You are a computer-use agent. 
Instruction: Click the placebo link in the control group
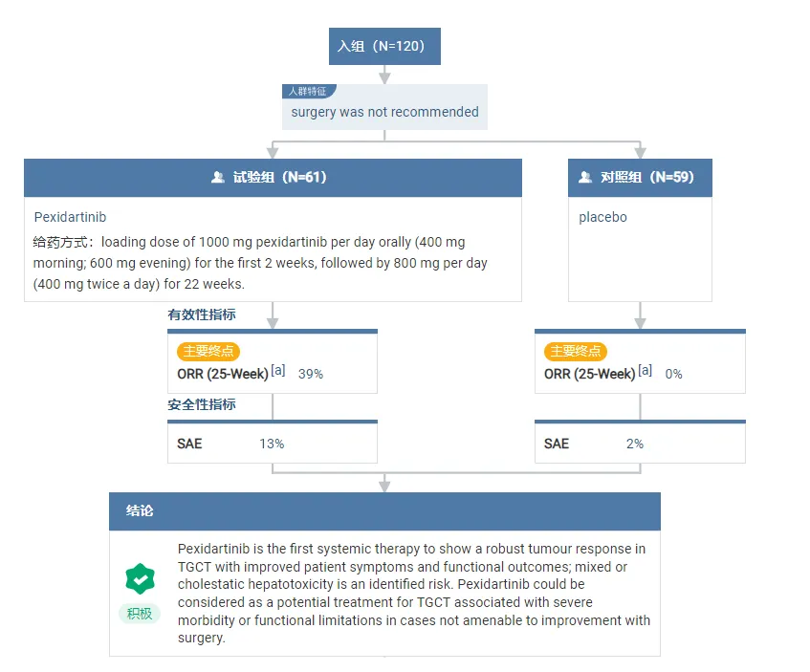(602, 217)
